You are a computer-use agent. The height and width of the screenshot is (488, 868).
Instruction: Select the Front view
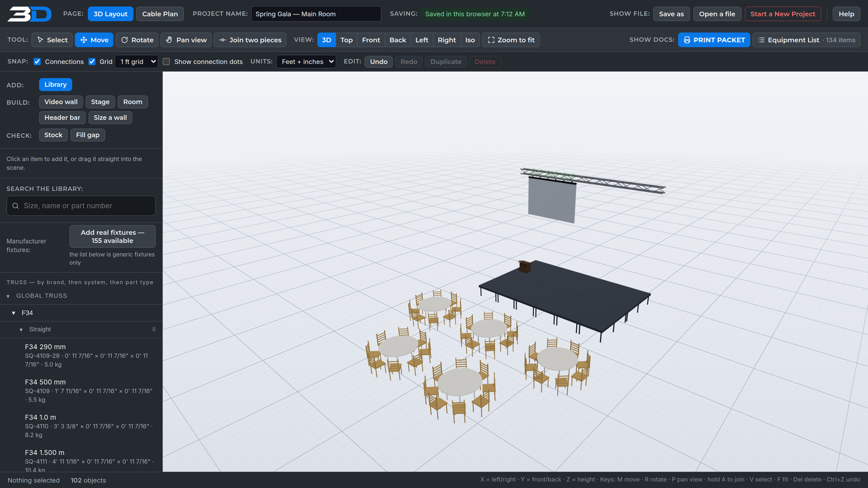(x=371, y=40)
